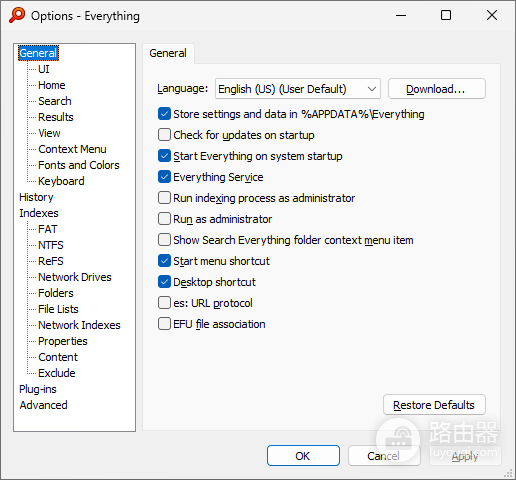Select the Advanced category
This screenshot has width=516, height=480.
pyautogui.click(x=43, y=405)
